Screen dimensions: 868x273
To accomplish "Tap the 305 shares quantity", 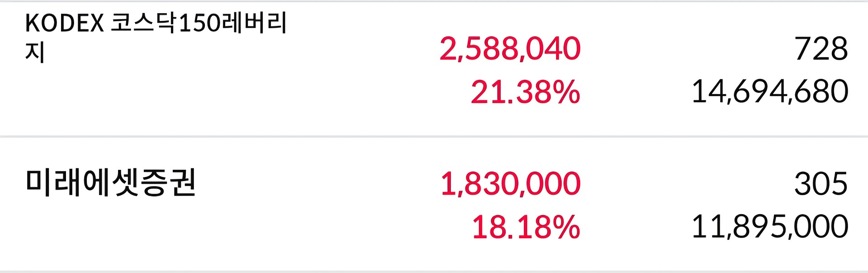I will 821,184.
